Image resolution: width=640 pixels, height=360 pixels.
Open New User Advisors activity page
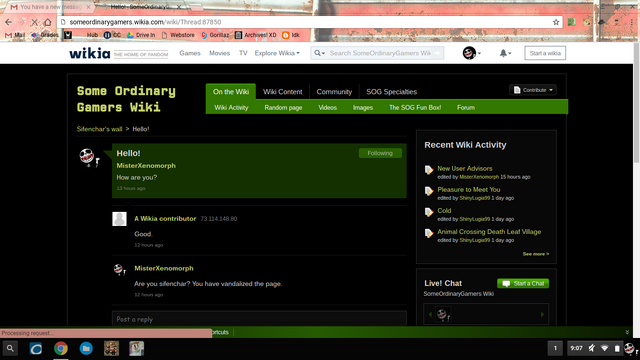click(x=464, y=168)
